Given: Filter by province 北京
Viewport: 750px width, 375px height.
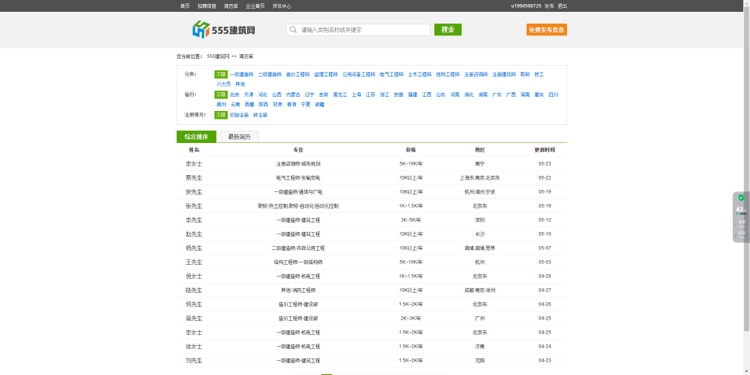Looking at the screenshot, I should click(234, 95).
